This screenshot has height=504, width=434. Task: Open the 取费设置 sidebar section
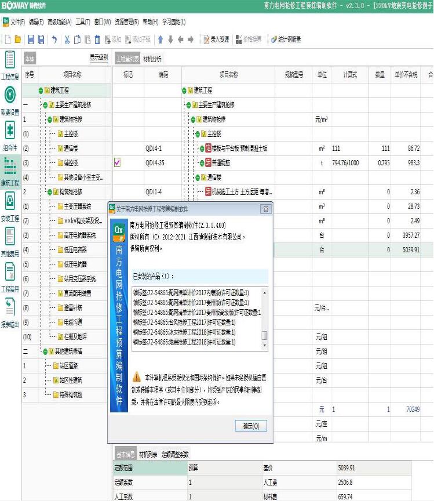point(10,101)
